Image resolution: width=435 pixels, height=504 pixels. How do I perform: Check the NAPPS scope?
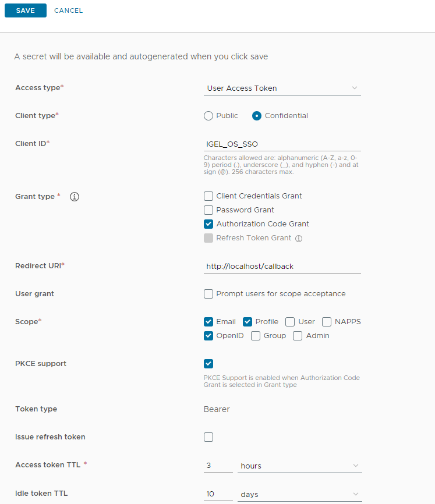(x=327, y=322)
